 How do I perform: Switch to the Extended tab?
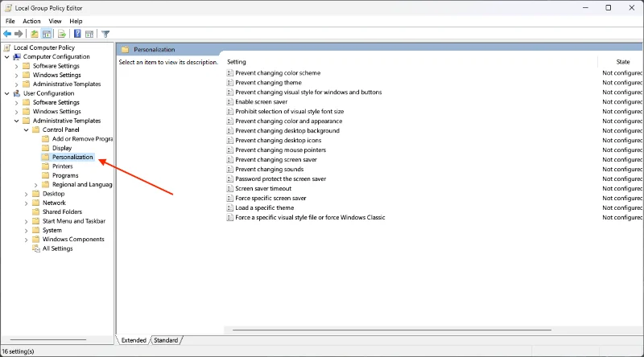(x=134, y=340)
